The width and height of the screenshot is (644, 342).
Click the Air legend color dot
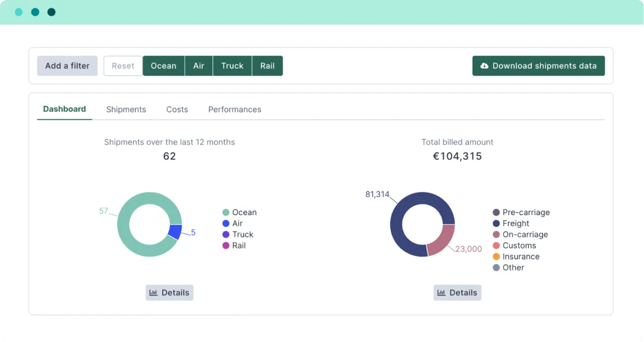(x=225, y=224)
